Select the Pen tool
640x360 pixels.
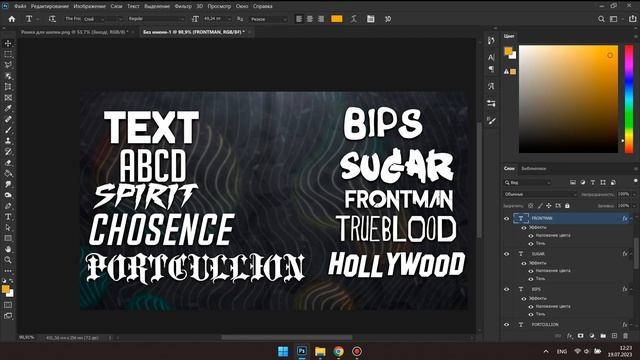click(x=8, y=206)
